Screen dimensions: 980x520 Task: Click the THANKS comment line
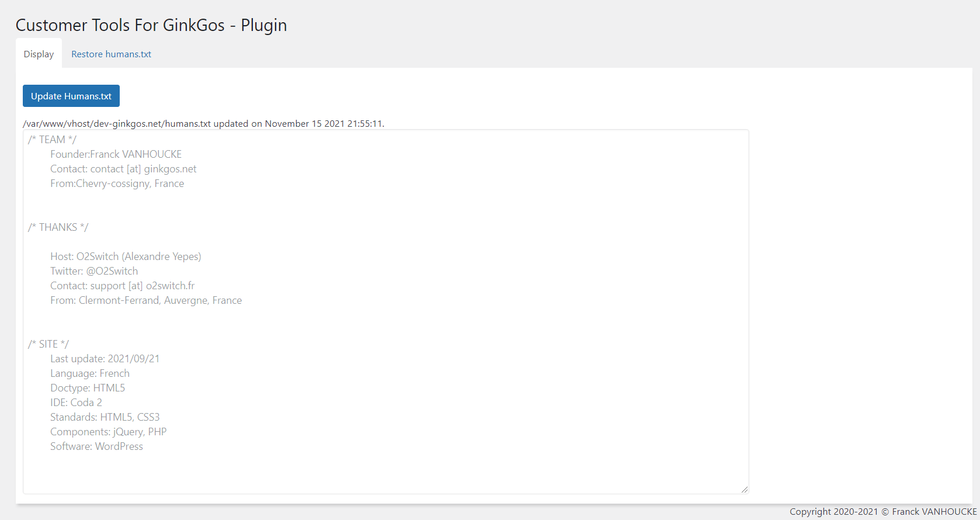click(58, 227)
